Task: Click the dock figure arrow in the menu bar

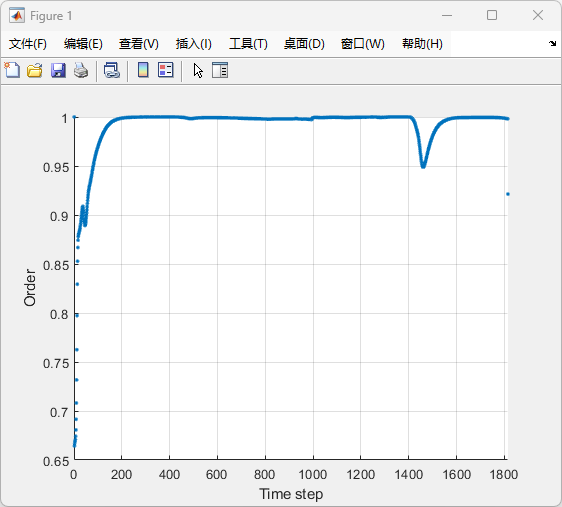Action: pyautogui.click(x=552, y=43)
